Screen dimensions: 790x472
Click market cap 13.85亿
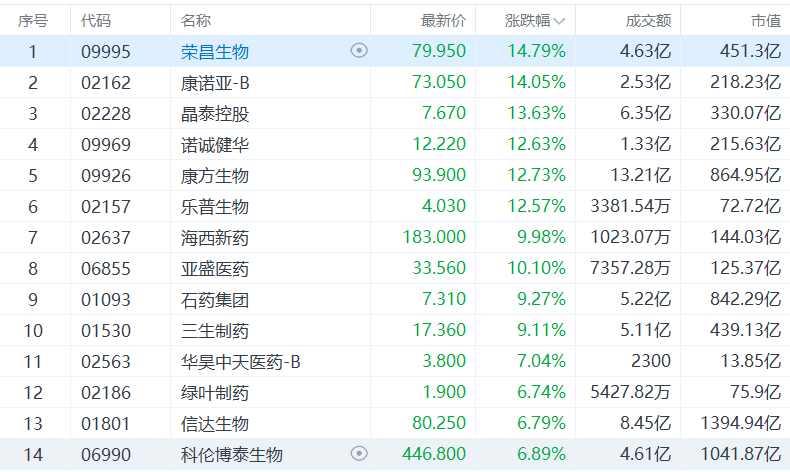pos(750,361)
